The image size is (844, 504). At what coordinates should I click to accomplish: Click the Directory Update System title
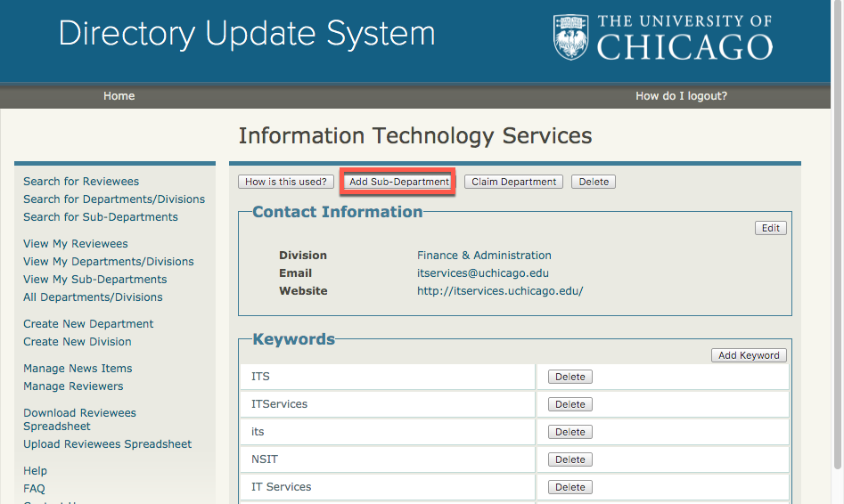[x=247, y=34]
